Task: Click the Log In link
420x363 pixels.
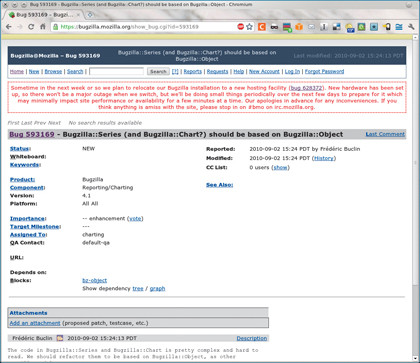Action: click(x=292, y=71)
